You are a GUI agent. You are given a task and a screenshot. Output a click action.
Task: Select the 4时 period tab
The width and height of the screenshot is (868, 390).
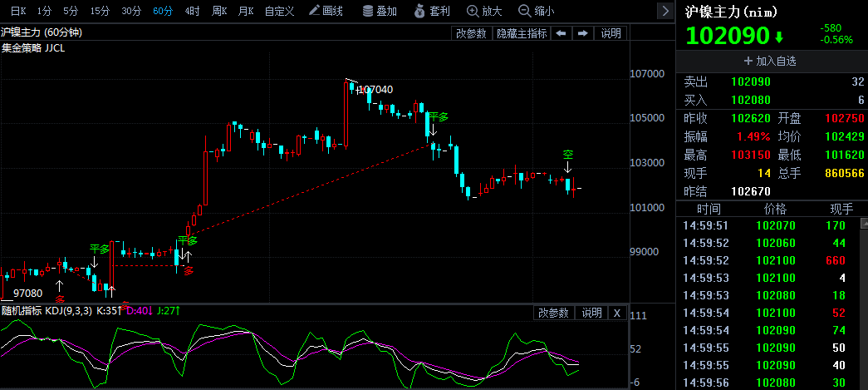click(x=192, y=11)
